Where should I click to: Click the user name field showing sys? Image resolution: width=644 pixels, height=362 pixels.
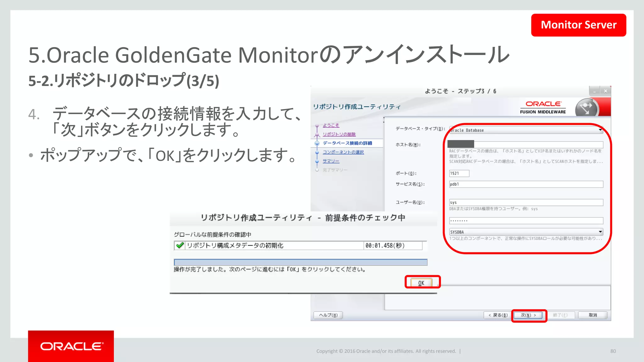click(x=526, y=202)
